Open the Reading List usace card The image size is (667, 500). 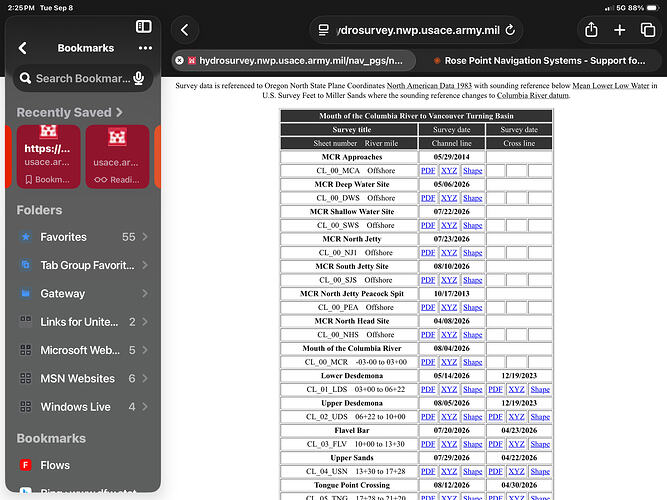tap(117, 156)
